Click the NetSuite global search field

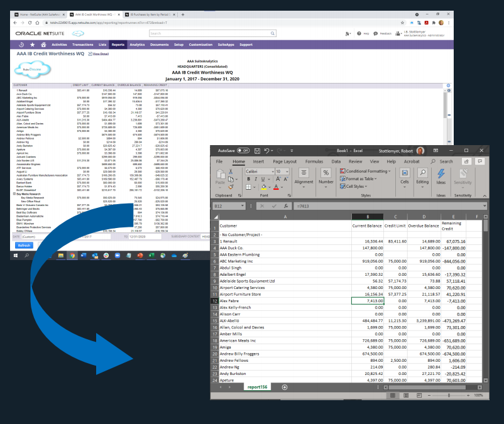tap(201, 33)
